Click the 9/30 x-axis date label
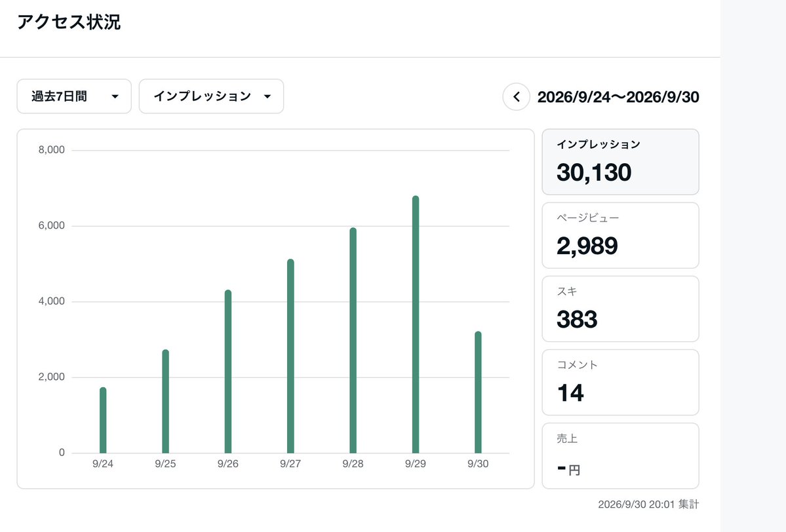This screenshot has height=532, width=786. 478,464
